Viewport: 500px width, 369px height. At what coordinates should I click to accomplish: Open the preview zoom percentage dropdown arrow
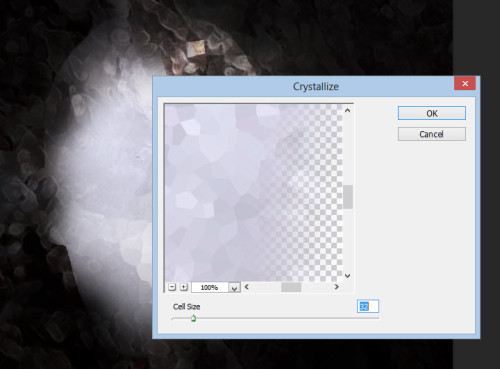234,288
